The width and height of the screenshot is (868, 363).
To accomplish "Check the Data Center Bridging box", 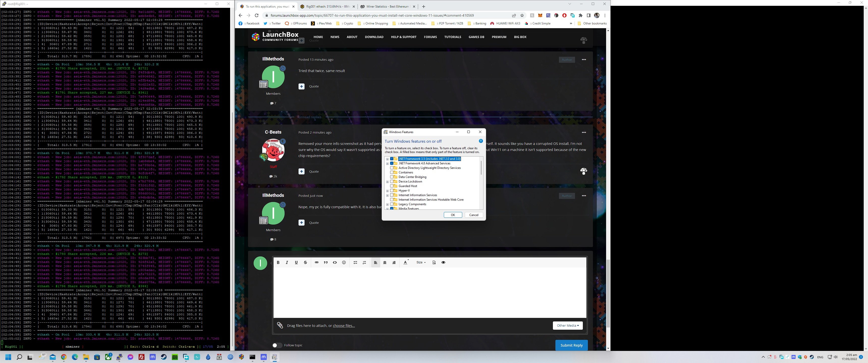I will tap(392, 177).
